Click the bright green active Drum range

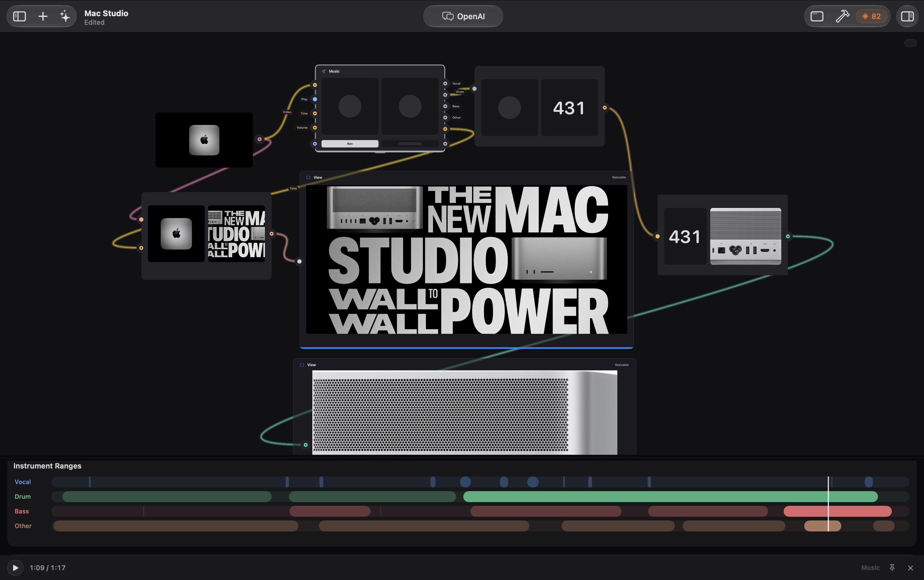670,496
